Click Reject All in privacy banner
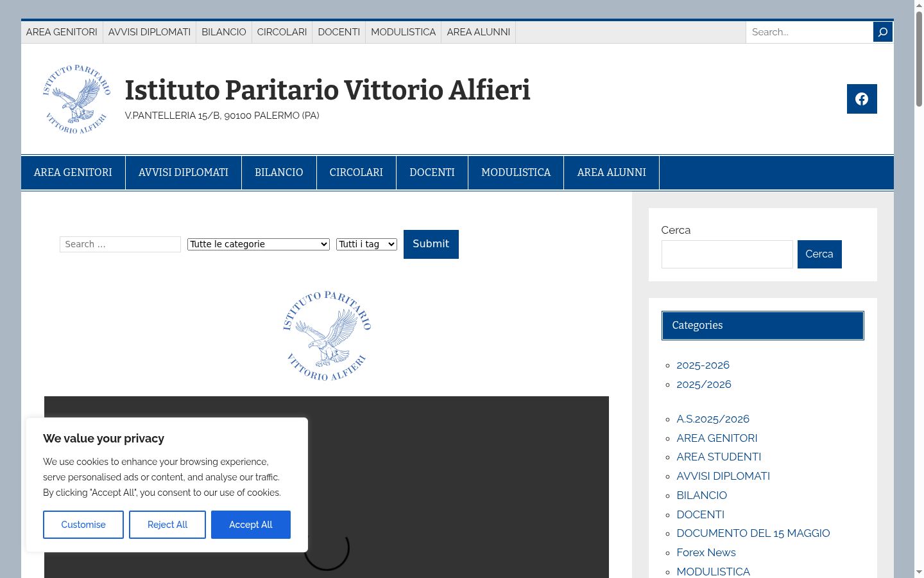 [x=167, y=525]
